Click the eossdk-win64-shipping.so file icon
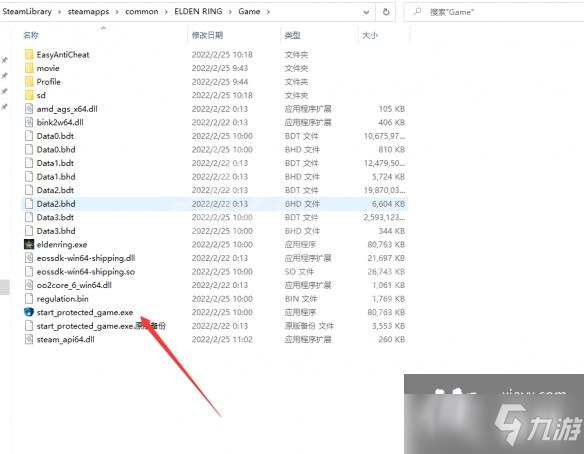This screenshot has width=584, height=454. 29,272
